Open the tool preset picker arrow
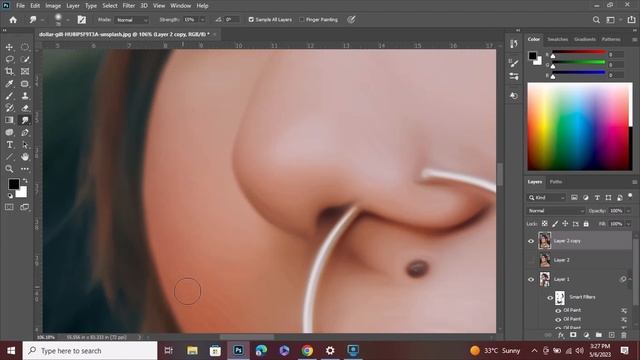This screenshot has height=360, width=640. tap(42, 20)
